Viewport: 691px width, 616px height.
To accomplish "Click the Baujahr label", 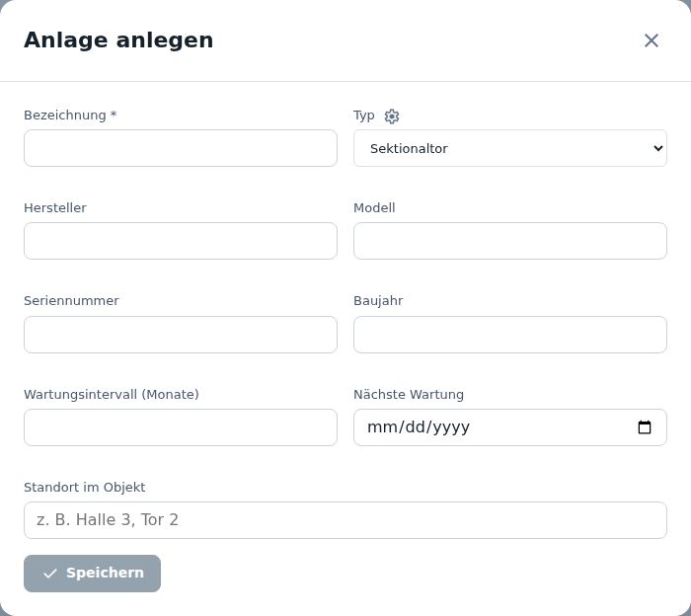I will point(378,301).
